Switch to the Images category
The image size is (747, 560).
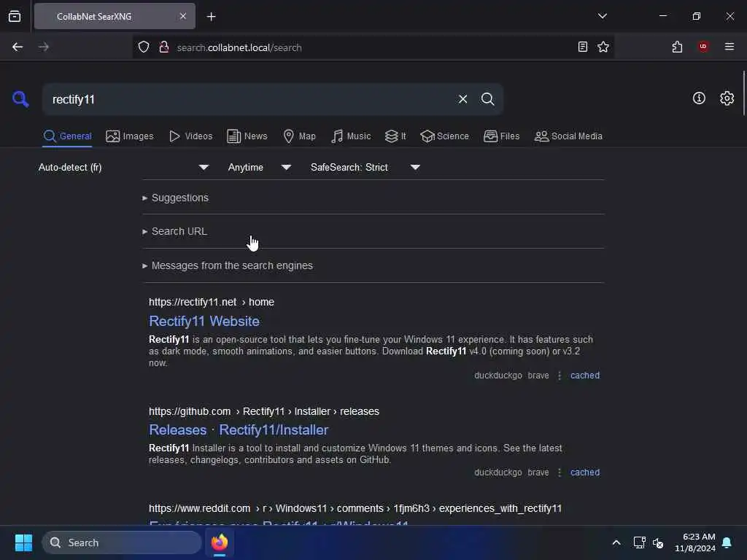(x=130, y=136)
